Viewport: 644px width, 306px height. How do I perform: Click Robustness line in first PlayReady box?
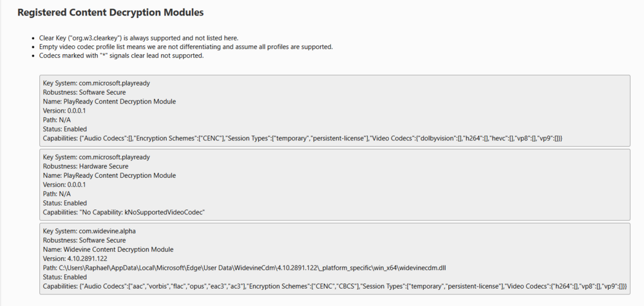(x=84, y=92)
